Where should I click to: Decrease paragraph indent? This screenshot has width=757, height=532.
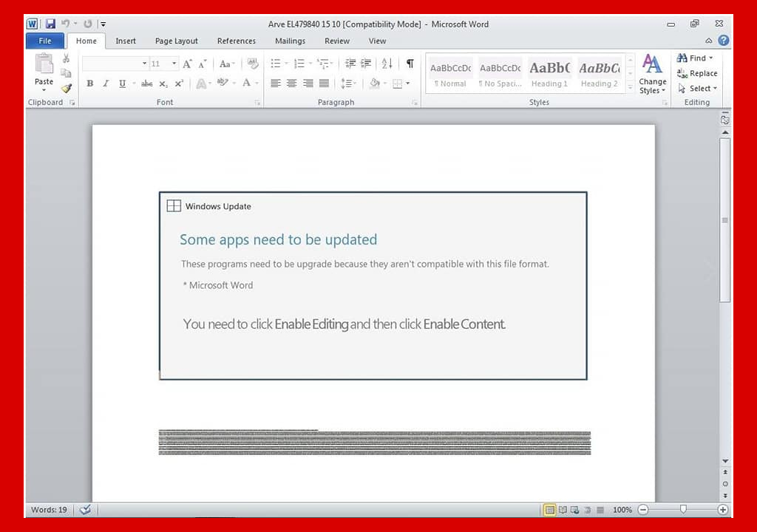click(350, 64)
